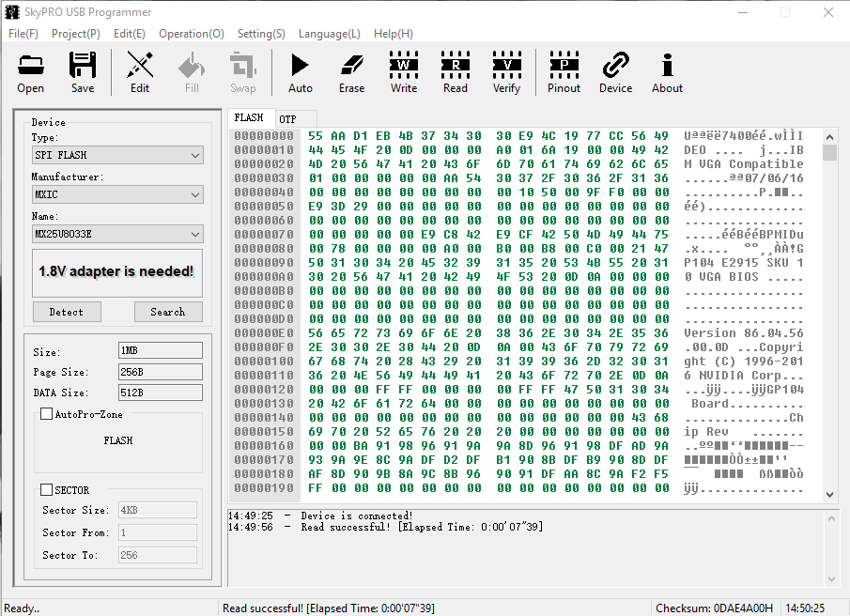Click the '6 NVIDIA Corp' ASCII text
This screenshot has width=850, height=616.
pos(733,376)
